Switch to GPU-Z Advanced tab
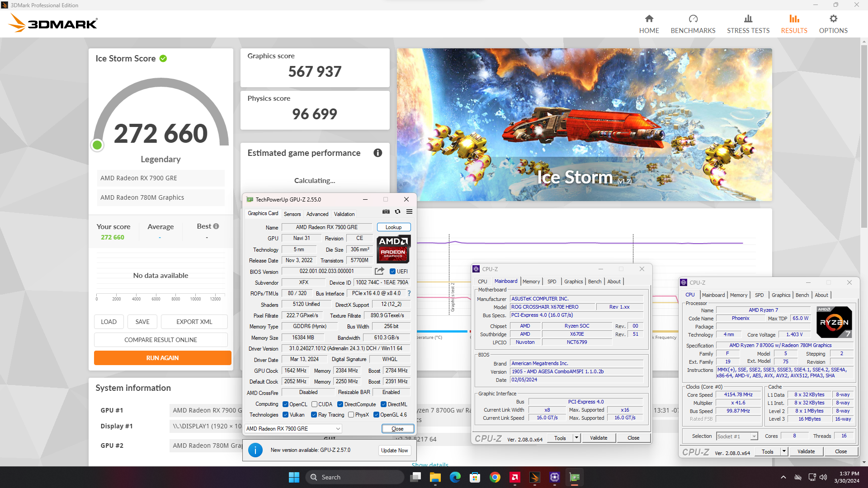Viewport: 868px width, 488px height. coord(317,214)
